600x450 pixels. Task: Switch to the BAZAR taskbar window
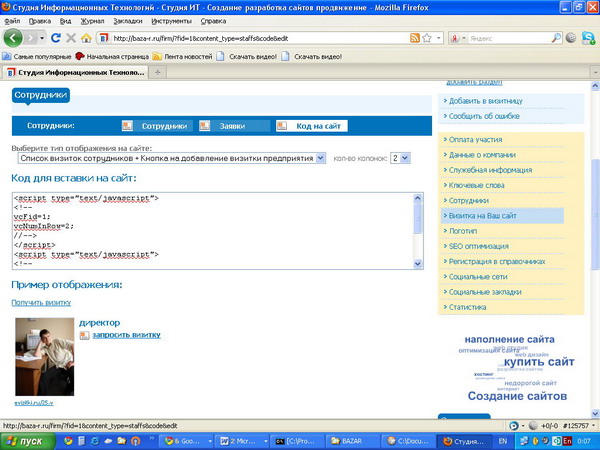tap(352, 441)
